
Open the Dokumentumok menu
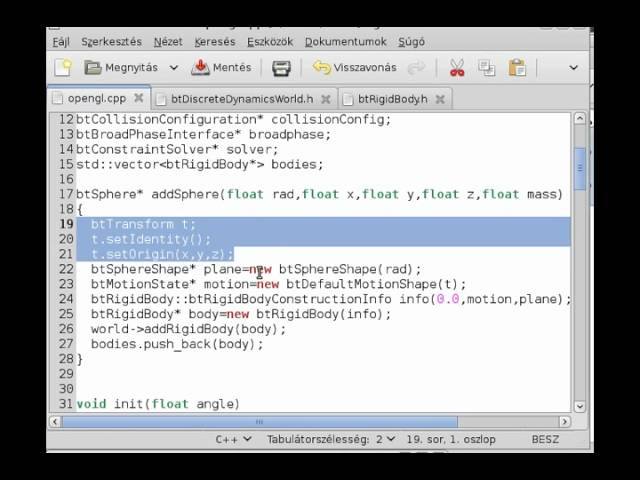[346, 42]
